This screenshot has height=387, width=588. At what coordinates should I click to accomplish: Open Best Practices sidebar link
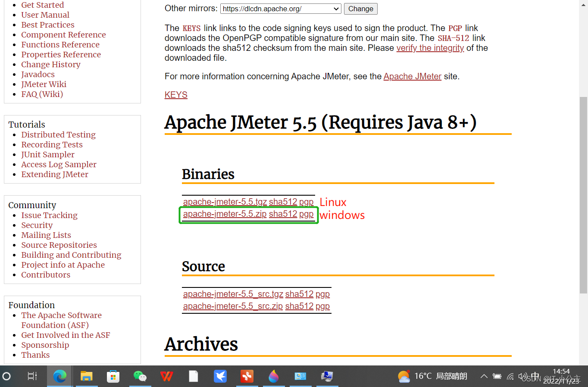[x=48, y=25]
